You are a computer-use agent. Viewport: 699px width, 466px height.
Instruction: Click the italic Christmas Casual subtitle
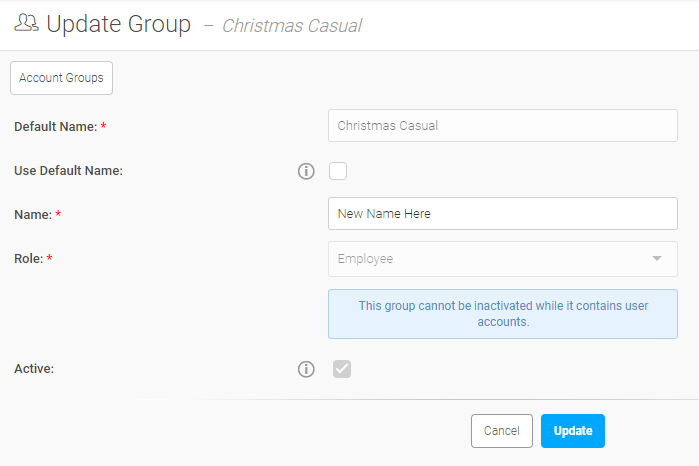click(x=291, y=26)
